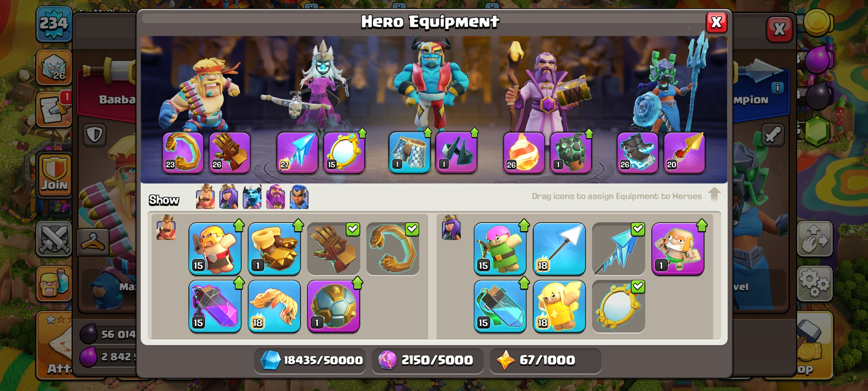This screenshot has height=391, width=868.
Task: Select the checked Snake Bracelet in inventory
Action: [x=393, y=249]
